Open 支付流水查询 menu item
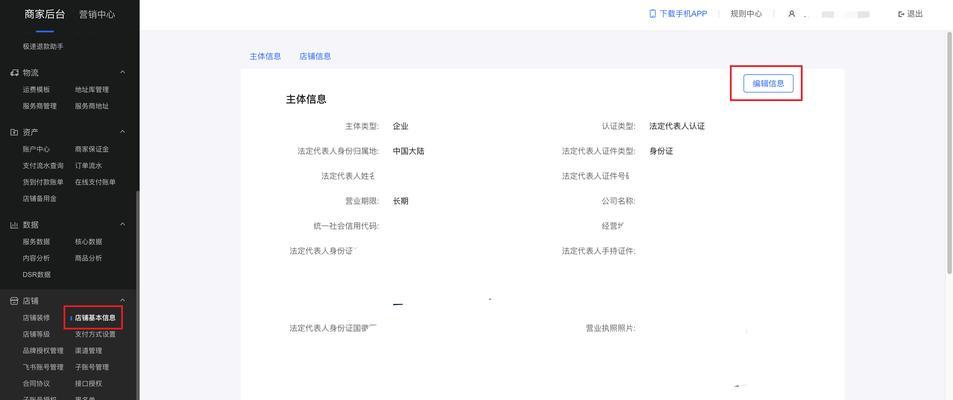 click(43, 165)
